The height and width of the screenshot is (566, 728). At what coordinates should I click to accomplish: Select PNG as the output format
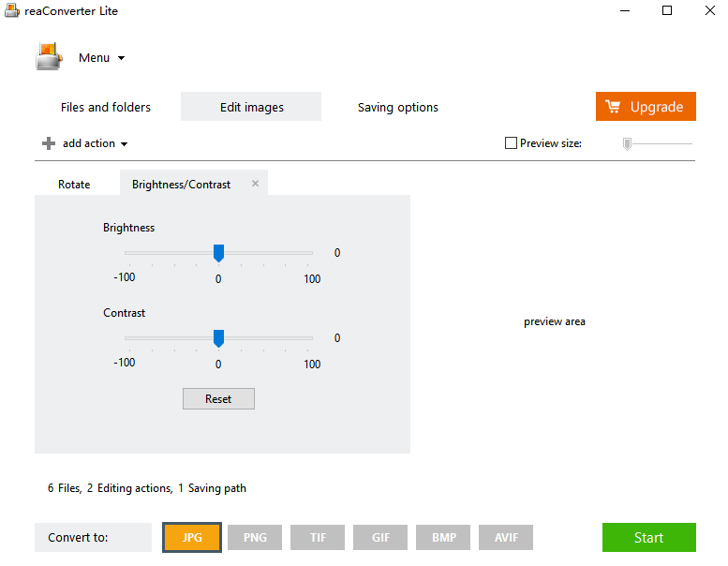255,537
